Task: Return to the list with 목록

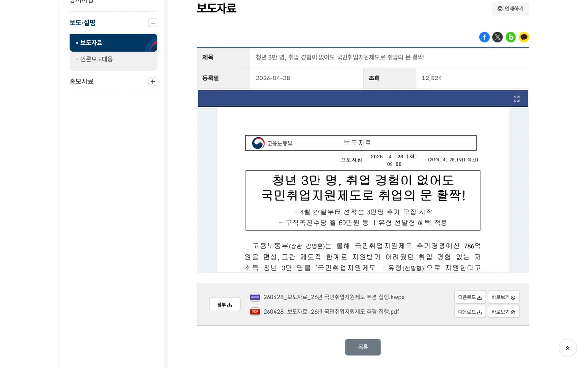Action: [363, 347]
